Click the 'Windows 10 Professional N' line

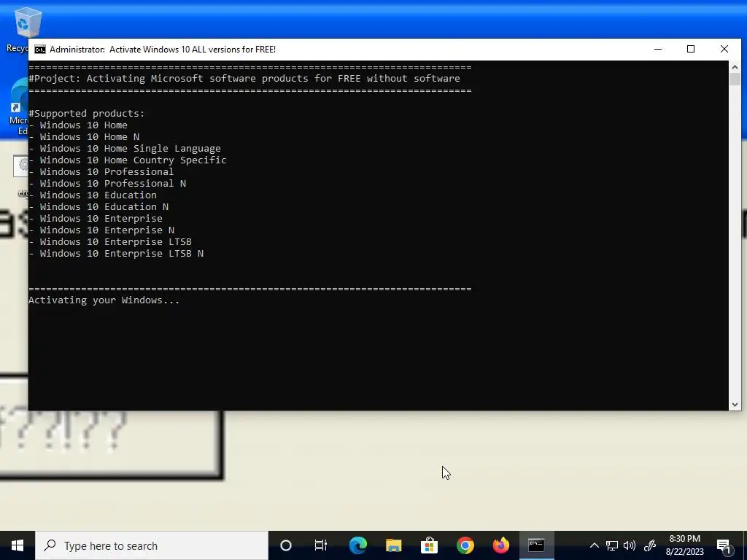pyautogui.click(x=107, y=183)
